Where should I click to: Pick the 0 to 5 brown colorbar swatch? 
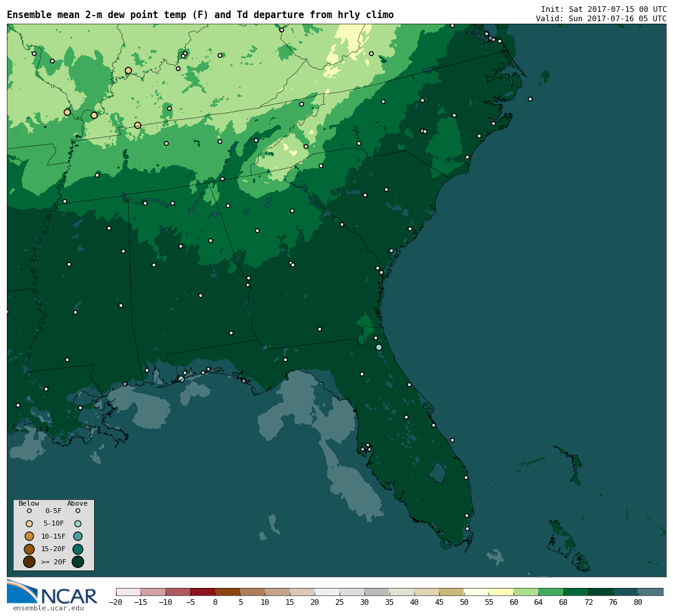point(227,592)
